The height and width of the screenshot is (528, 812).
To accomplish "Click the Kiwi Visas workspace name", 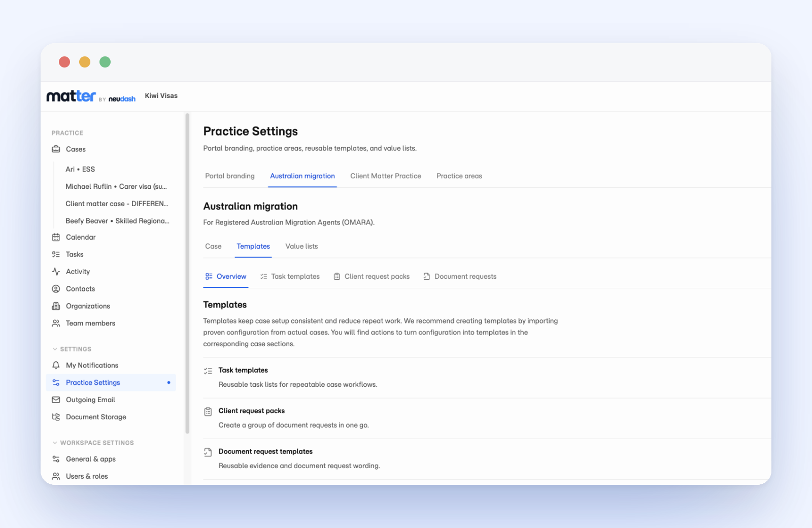I will [161, 96].
